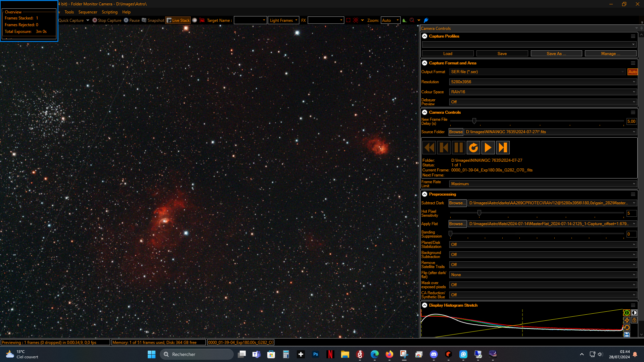The height and width of the screenshot is (362, 644).
Task: Click Browse button next to Subtract Dark
Action: click(457, 203)
